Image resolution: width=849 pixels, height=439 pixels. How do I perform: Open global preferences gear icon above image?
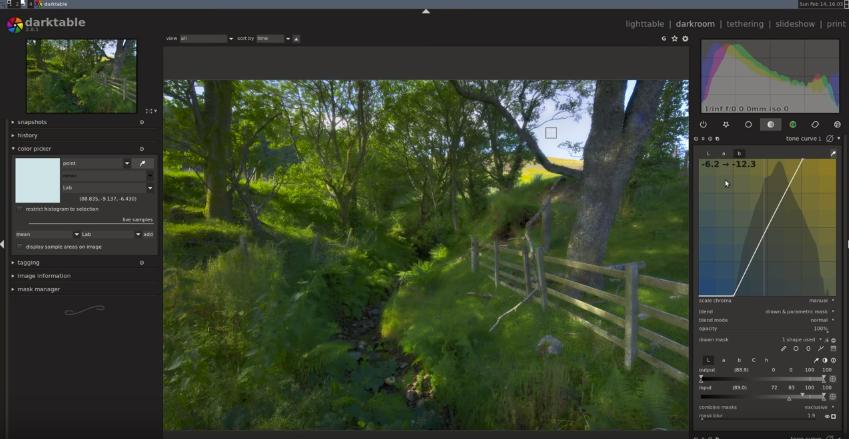[x=685, y=38]
